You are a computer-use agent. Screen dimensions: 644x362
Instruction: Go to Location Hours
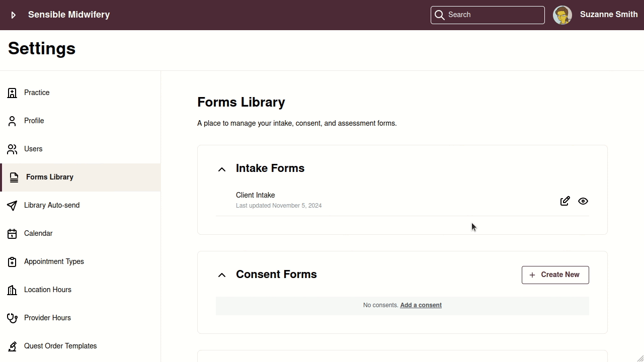(x=80, y=290)
